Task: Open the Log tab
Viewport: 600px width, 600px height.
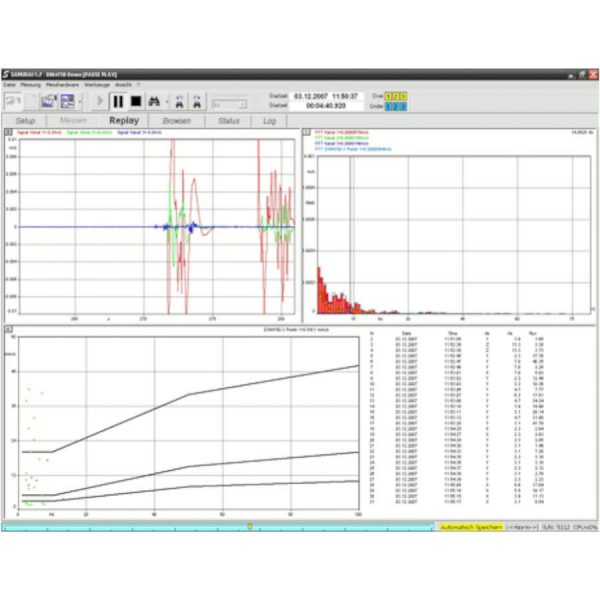Action: click(269, 121)
